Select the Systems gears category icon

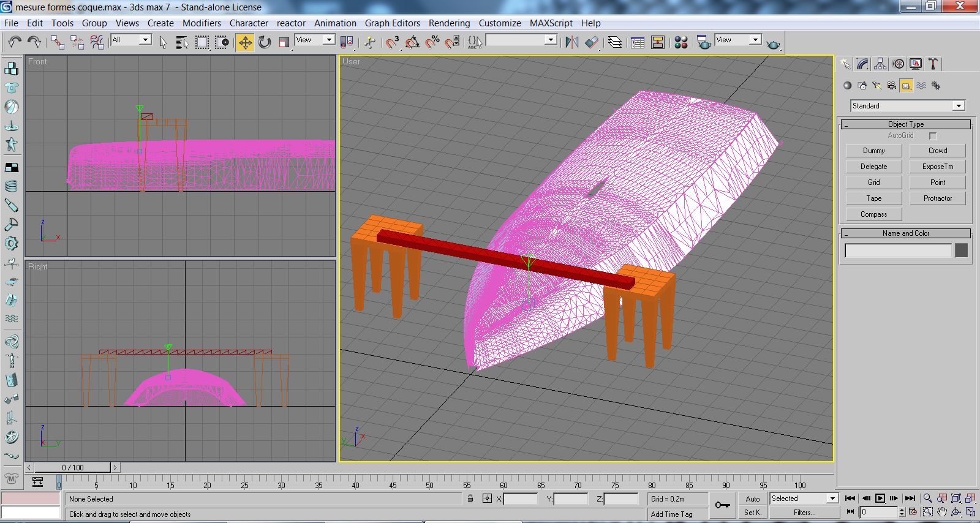(x=935, y=86)
